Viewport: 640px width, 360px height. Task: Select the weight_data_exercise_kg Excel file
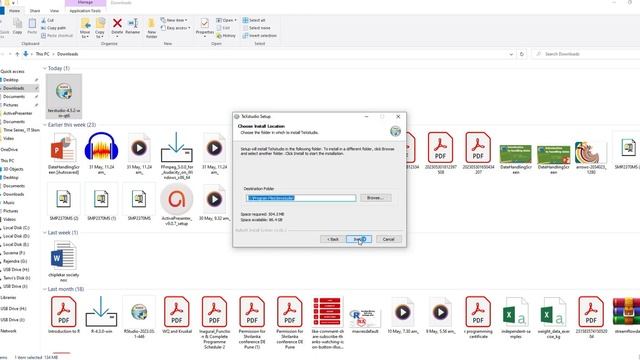coord(553,318)
